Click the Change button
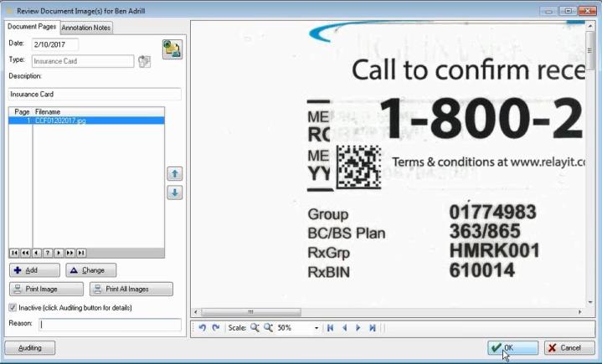Image resolution: width=602 pixels, height=364 pixels. [x=91, y=270]
